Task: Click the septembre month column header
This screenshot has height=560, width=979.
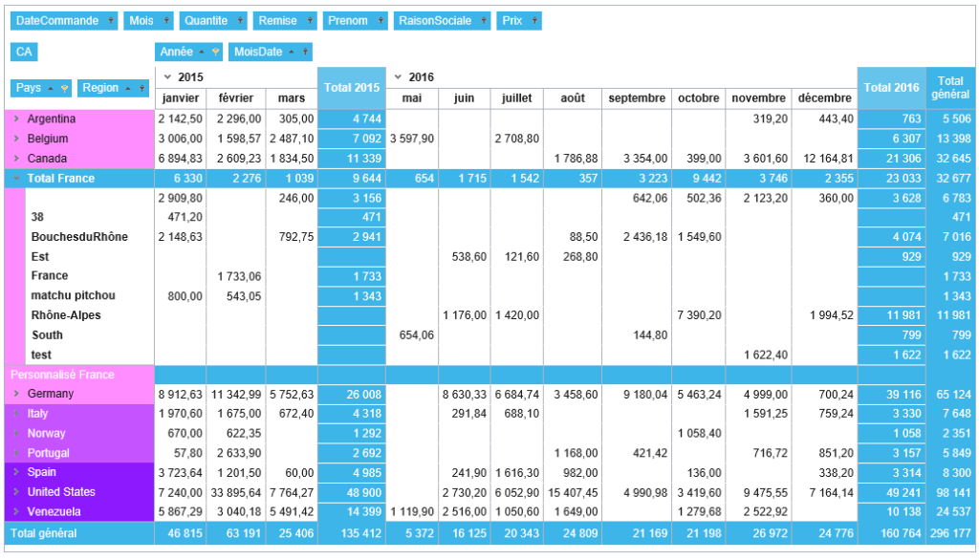Action: (x=637, y=98)
